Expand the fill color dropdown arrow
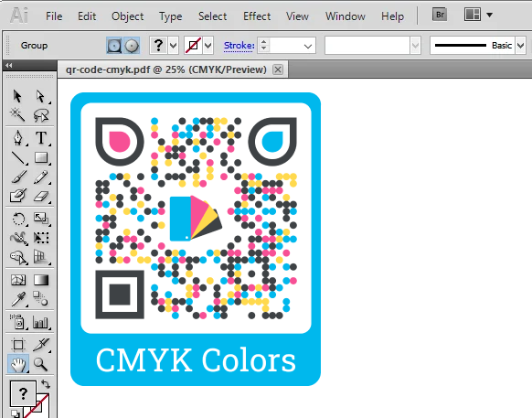Screen dimensions: 532x418 click(174, 46)
